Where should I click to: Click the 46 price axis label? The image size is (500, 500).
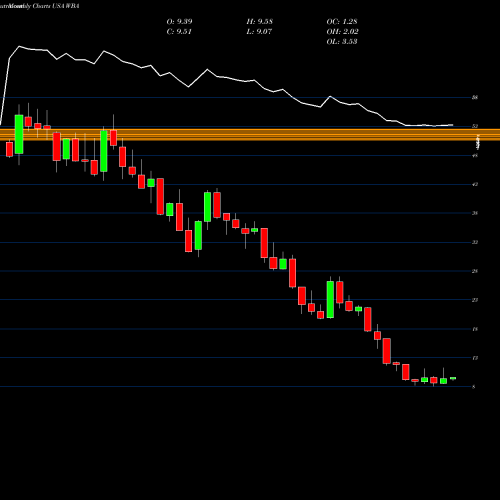[x=475, y=155]
